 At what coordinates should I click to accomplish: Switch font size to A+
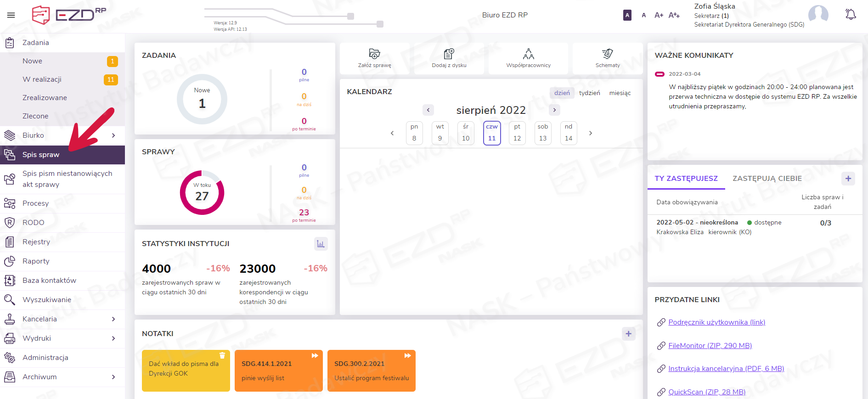point(659,15)
